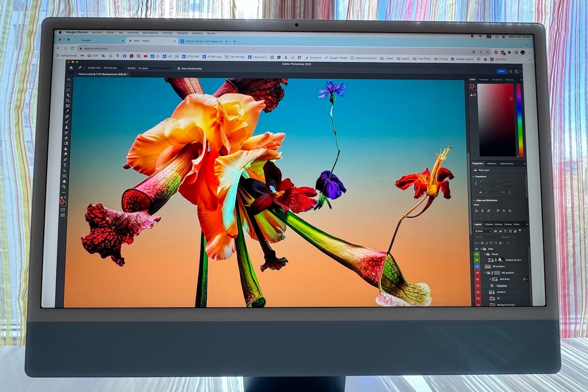Click the blue Share button in Photoshop
This screenshot has width=588, height=392.
coord(501,71)
